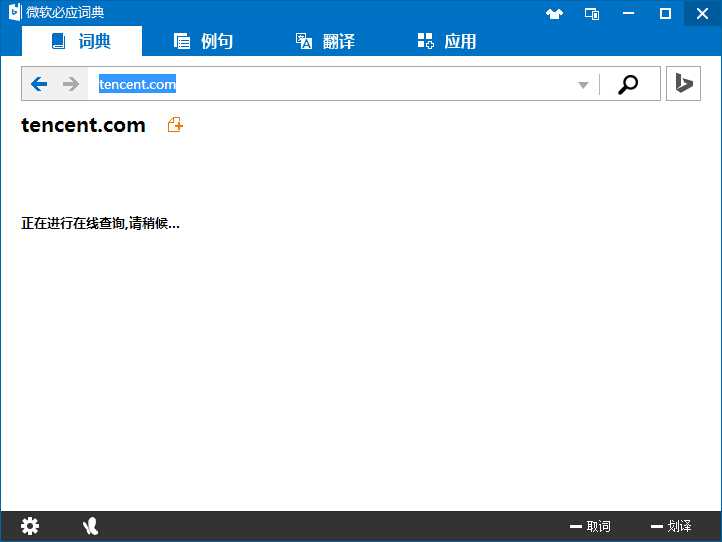Click the 正在进行在线查询 status message
The height and width of the screenshot is (542, 722).
tap(100, 223)
